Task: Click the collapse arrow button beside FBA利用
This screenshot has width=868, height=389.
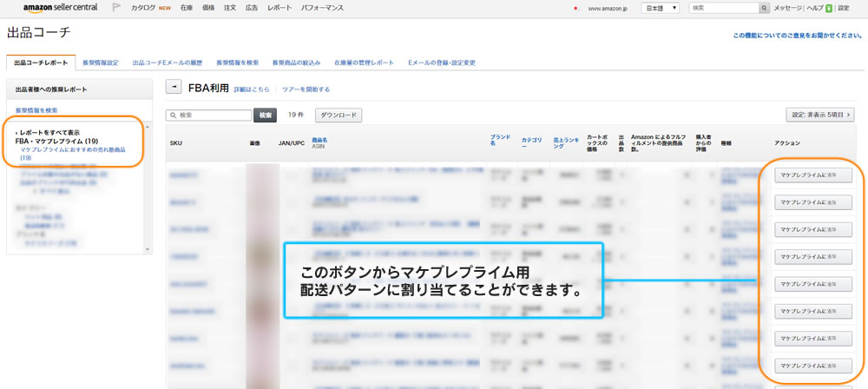Action: click(x=174, y=88)
